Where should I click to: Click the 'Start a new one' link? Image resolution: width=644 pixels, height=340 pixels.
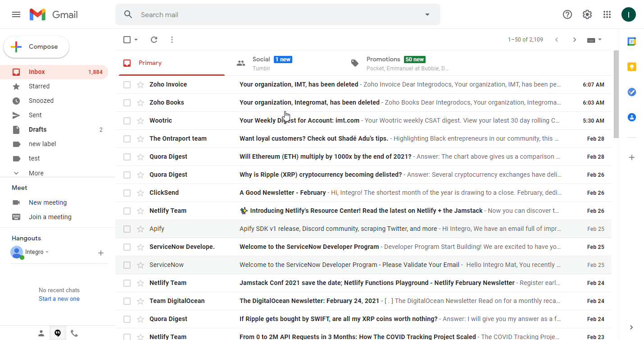point(59,299)
